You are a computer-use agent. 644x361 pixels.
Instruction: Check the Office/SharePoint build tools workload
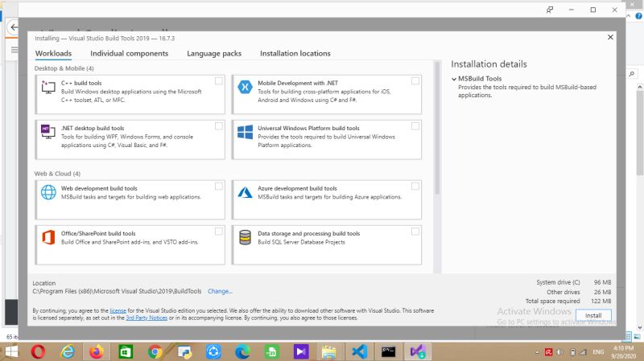(x=219, y=232)
